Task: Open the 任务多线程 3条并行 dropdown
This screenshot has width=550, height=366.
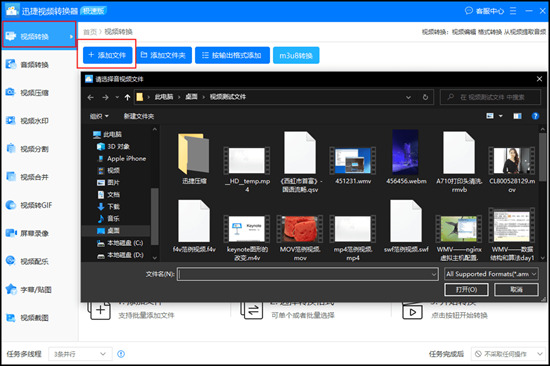Action: coord(80,354)
